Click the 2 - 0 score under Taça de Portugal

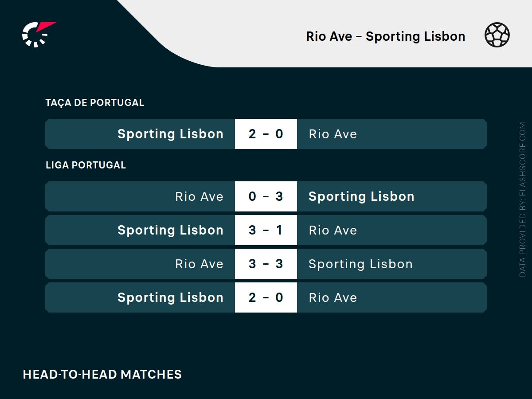(x=266, y=134)
